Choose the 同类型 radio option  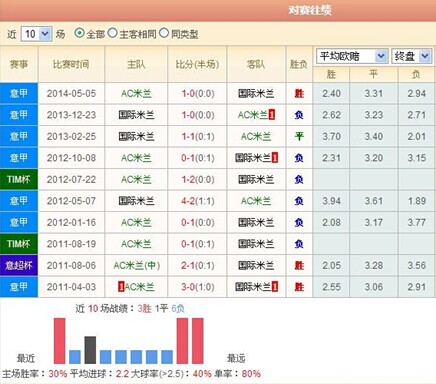164,33
